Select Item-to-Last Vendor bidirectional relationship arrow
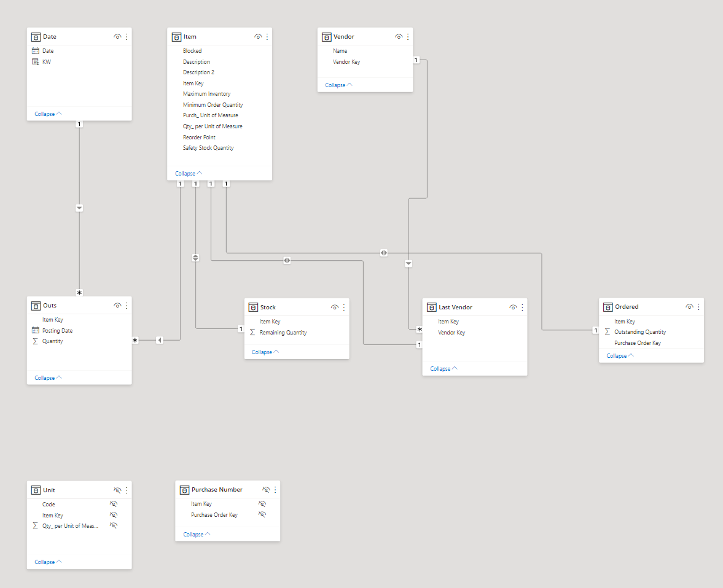This screenshot has height=588, width=723. (287, 260)
